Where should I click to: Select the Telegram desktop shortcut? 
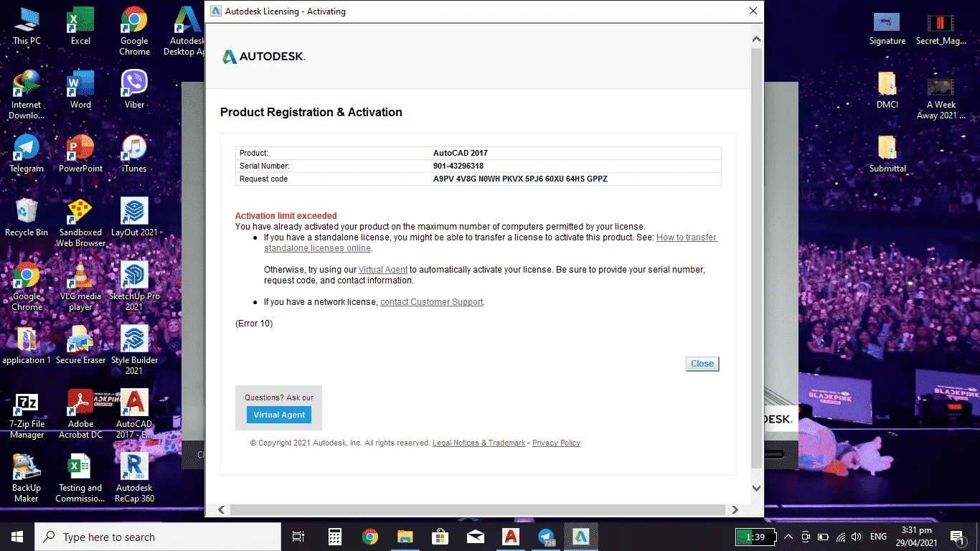tap(27, 154)
